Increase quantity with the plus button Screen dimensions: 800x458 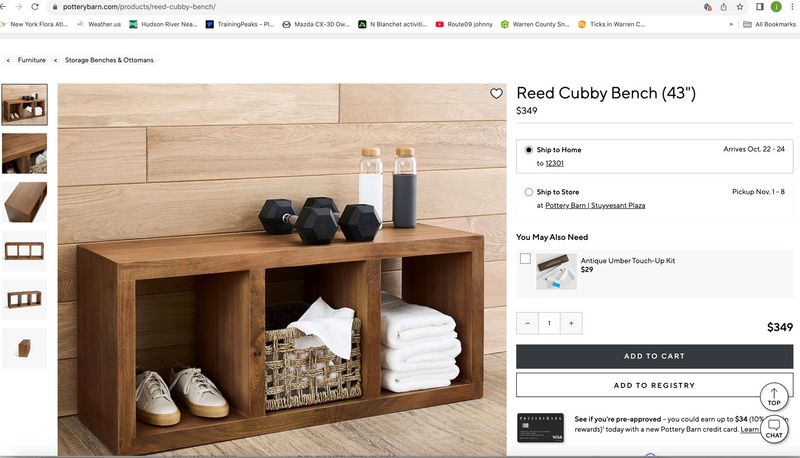[x=571, y=323]
